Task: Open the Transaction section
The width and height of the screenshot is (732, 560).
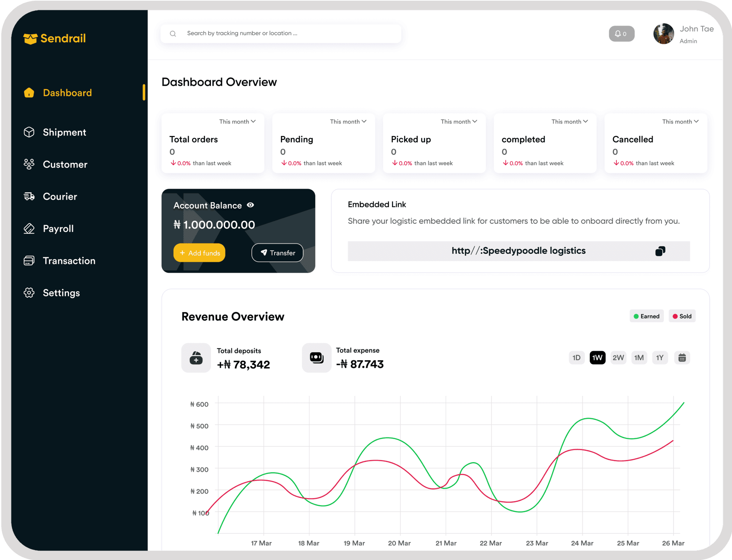Action: point(69,261)
